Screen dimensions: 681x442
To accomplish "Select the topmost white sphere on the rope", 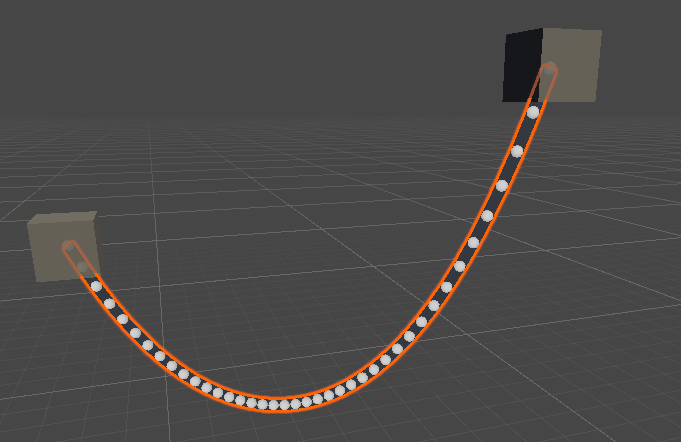I will [533, 112].
